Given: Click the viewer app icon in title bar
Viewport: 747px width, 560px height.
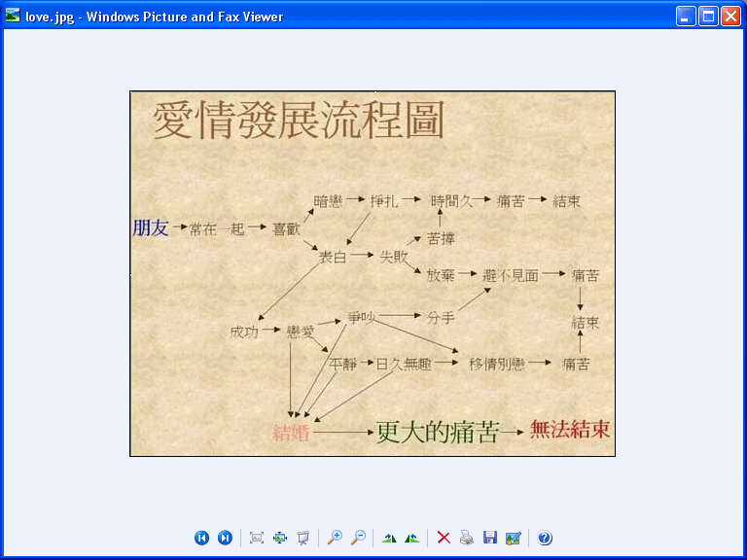Looking at the screenshot, I should coord(13,15).
